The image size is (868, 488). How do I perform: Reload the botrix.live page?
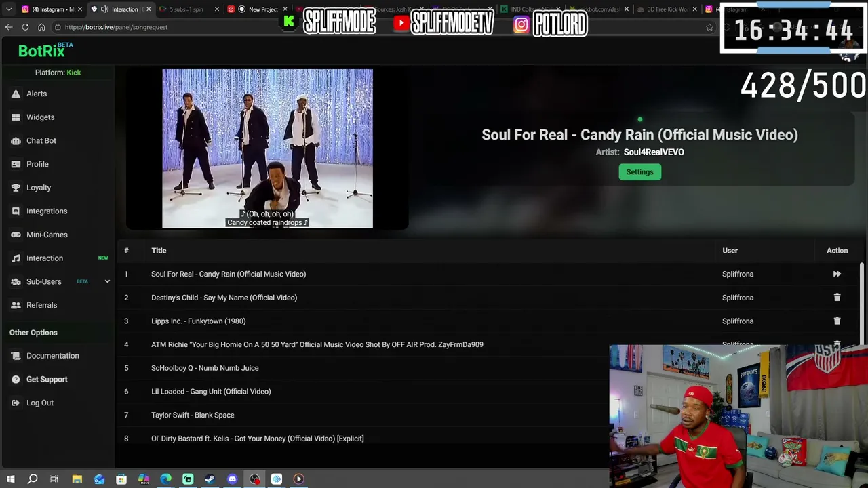click(x=25, y=27)
